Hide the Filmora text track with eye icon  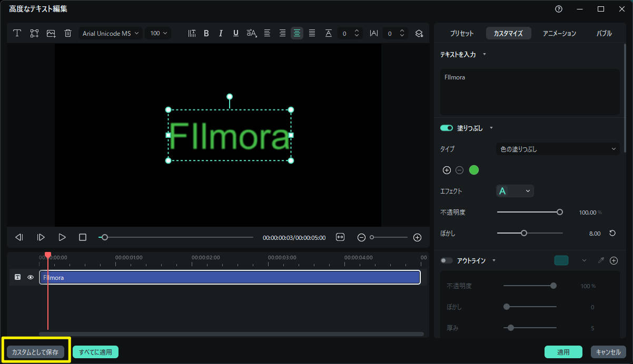tap(31, 277)
